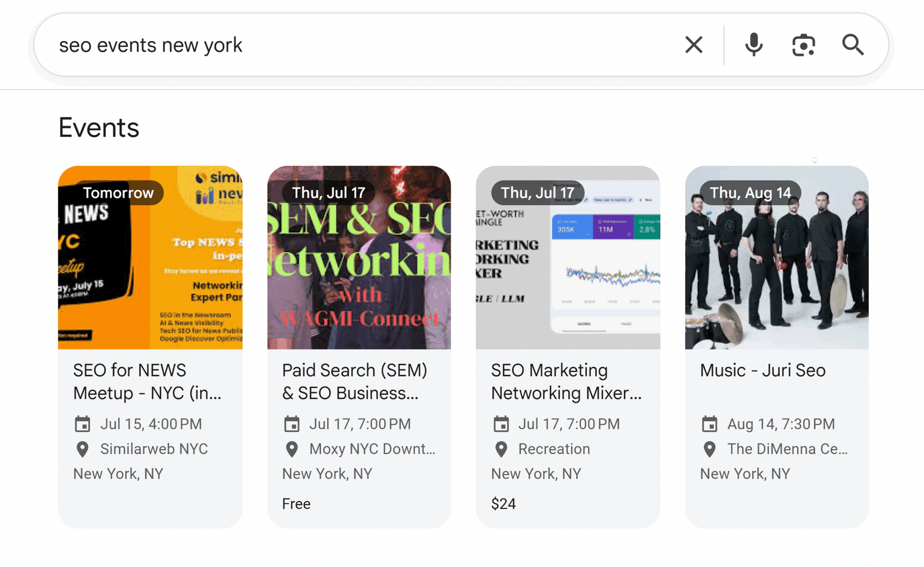Submit search with the magnifying glass icon
The width and height of the screenshot is (924, 567).
click(853, 45)
